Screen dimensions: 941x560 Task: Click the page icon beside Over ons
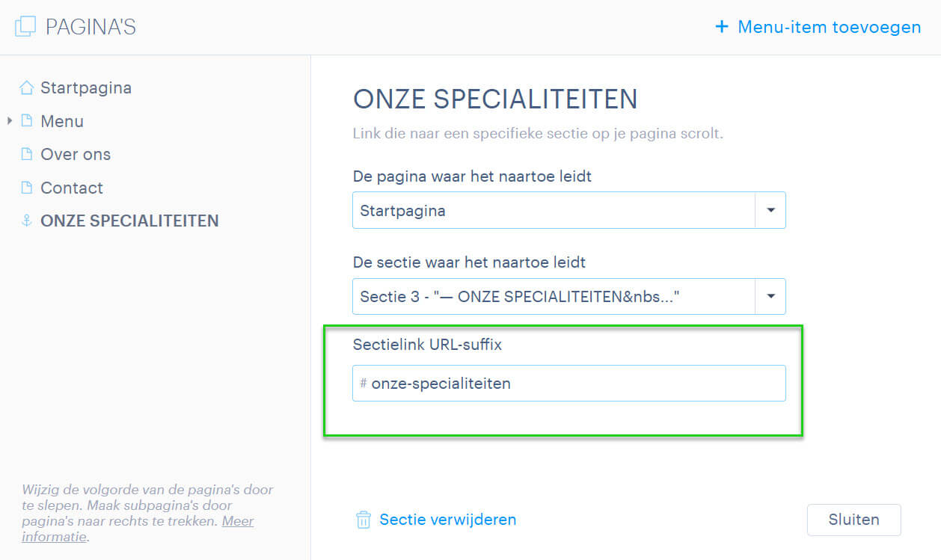point(26,154)
